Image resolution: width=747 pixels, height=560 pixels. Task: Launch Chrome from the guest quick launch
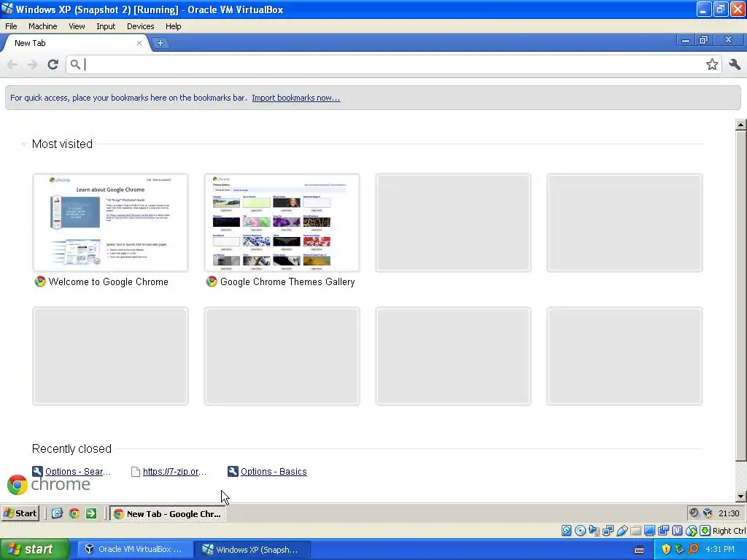tap(74, 513)
